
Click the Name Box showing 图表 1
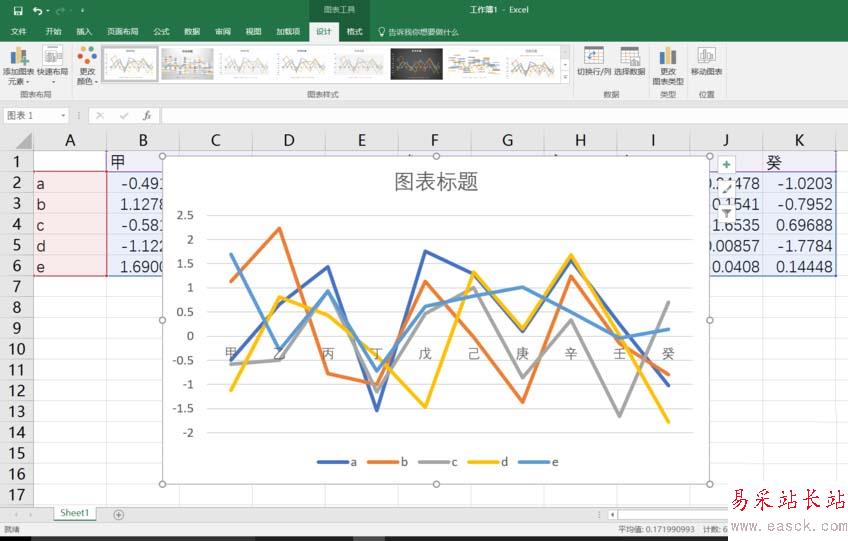[31, 115]
